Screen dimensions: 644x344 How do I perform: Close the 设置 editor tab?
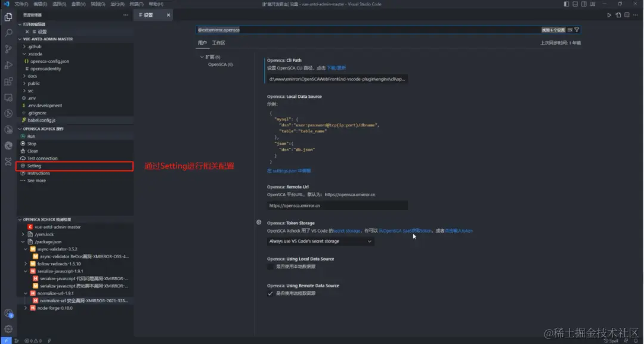tap(168, 15)
